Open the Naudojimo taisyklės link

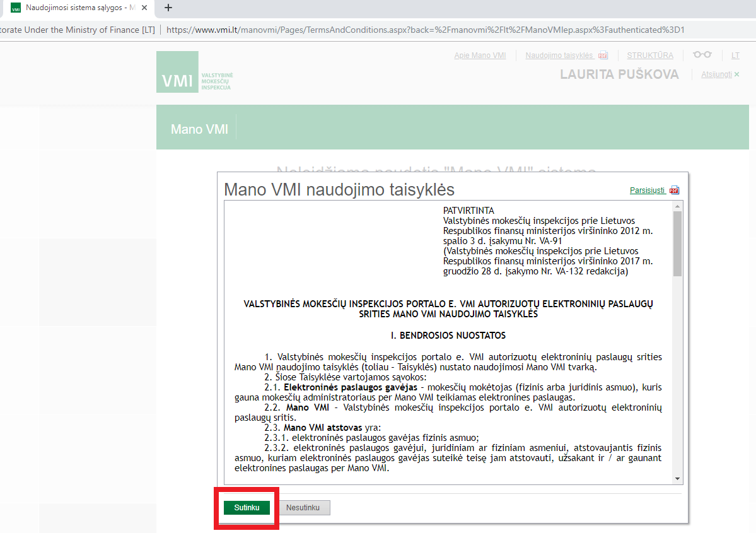(559, 56)
